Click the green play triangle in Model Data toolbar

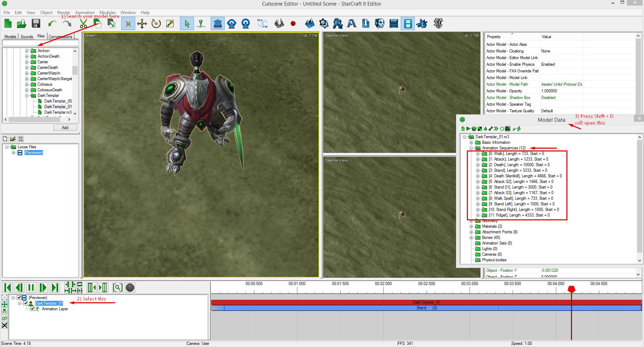pos(468,129)
